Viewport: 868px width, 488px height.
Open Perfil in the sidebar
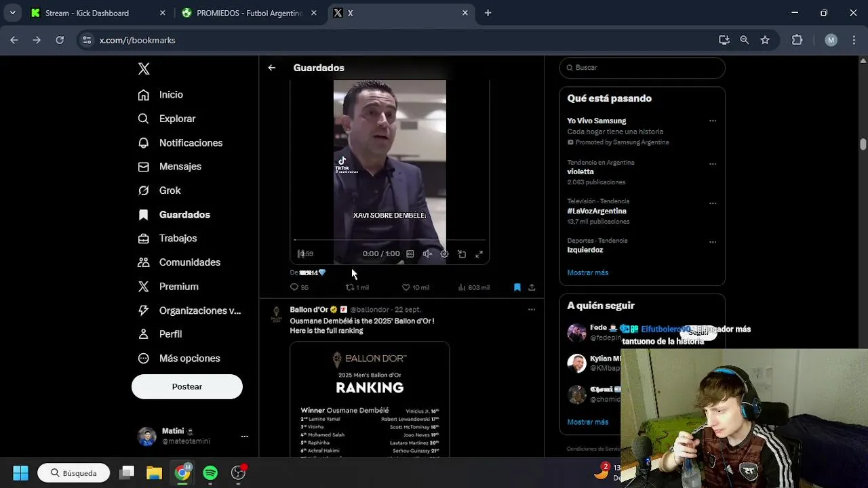click(x=160, y=334)
